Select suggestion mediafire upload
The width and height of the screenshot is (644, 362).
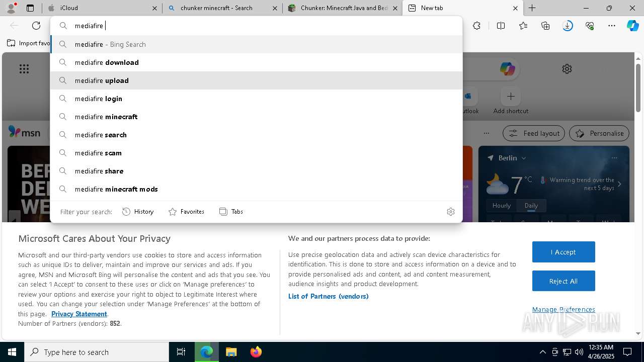click(256, 80)
